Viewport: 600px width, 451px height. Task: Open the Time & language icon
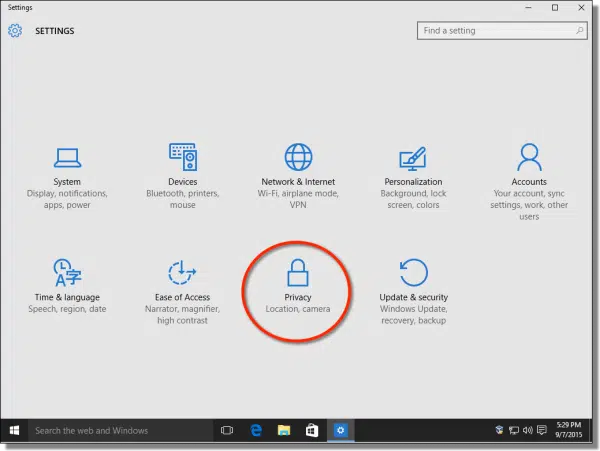click(x=67, y=272)
